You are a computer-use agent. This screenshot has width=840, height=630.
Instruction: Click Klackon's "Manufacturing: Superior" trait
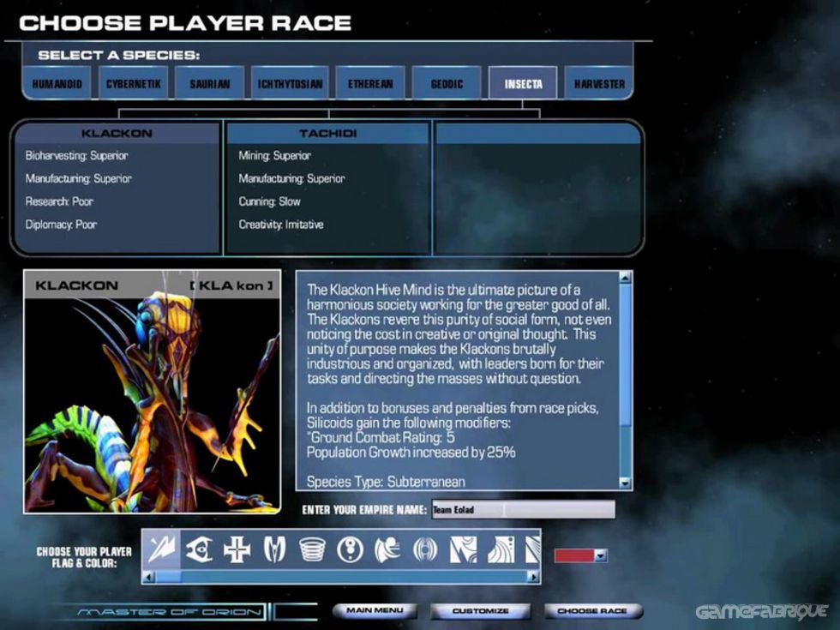[x=78, y=179]
